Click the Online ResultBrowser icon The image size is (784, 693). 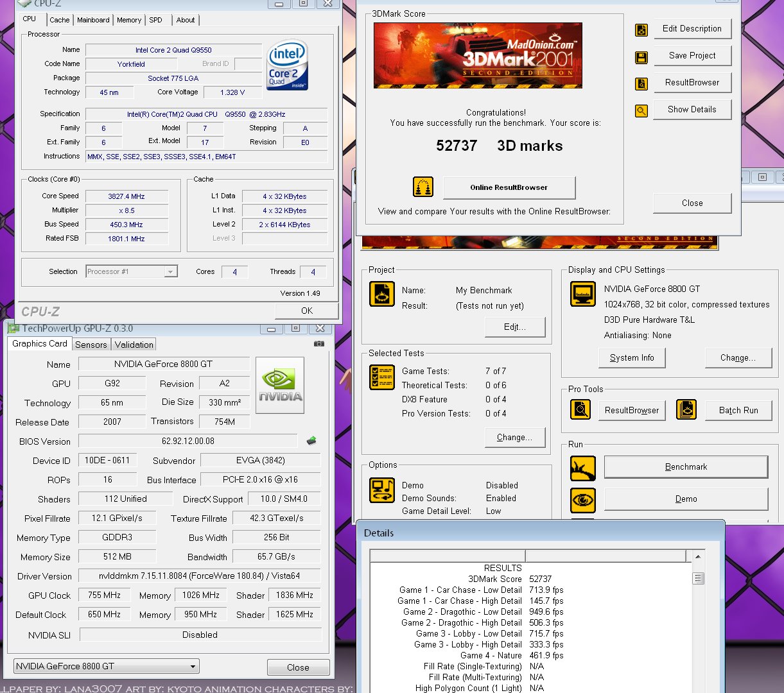tap(422, 187)
